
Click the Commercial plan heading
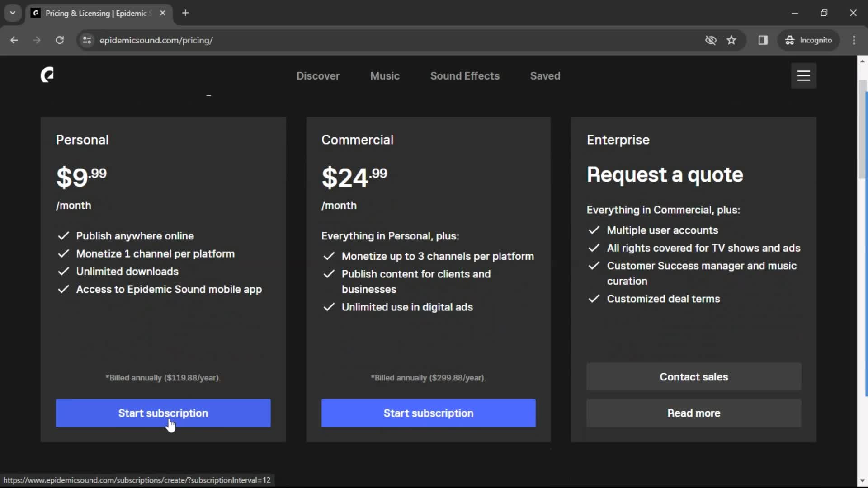[357, 140]
